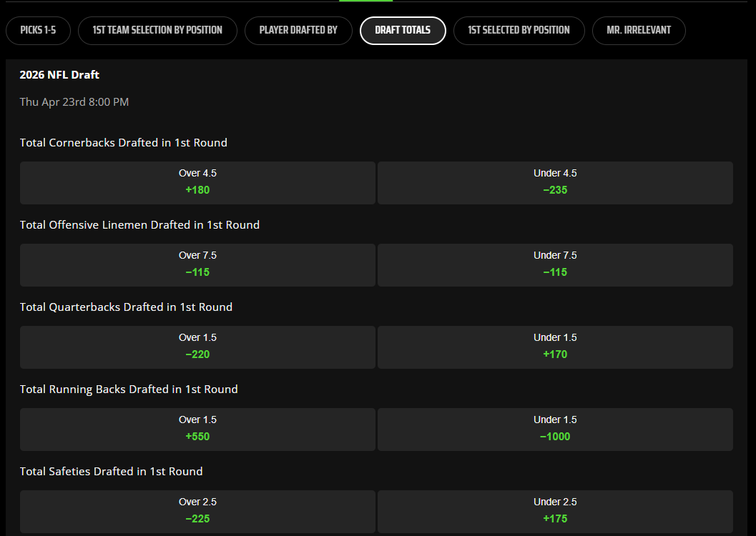The height and width of the screenshot is (536, 756).
Task: Choose Under 1.5 running backs at -1000
Action: [555, 430]
